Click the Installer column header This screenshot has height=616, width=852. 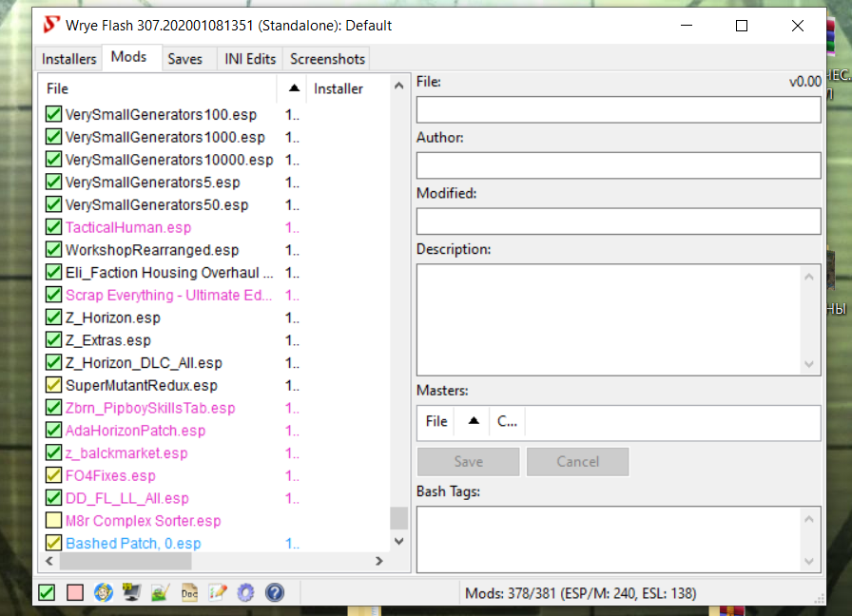point(339,88)
